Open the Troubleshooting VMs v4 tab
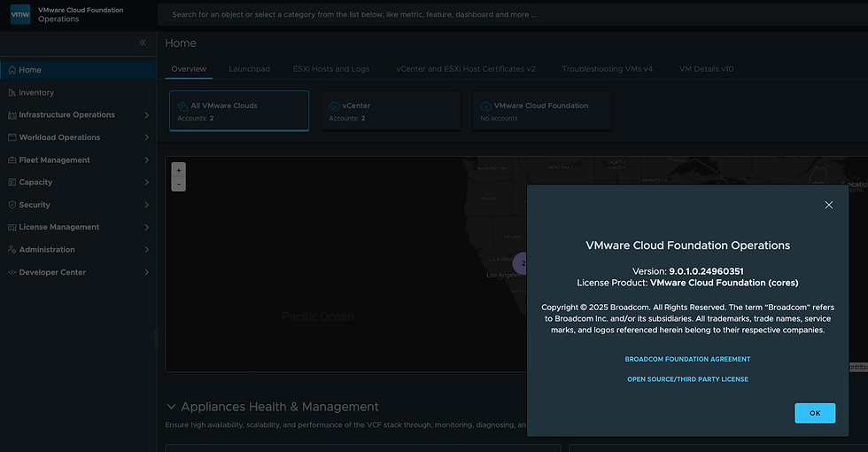This screenshot has height=452, width=868. tap(608, 69)
